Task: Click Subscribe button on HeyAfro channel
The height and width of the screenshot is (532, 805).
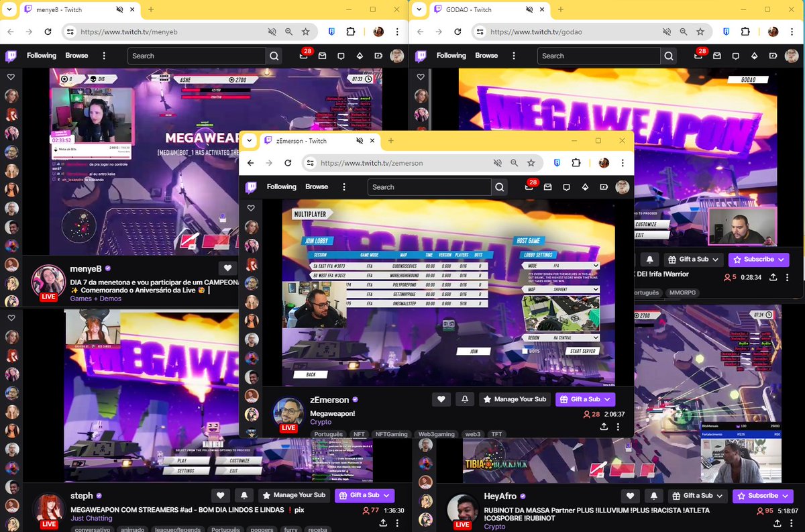Action: 763,496
